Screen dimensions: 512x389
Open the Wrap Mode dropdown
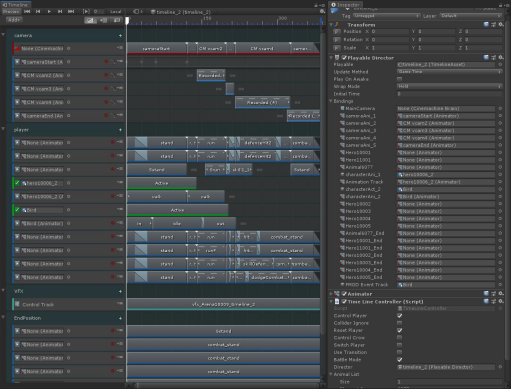(449, 87)
